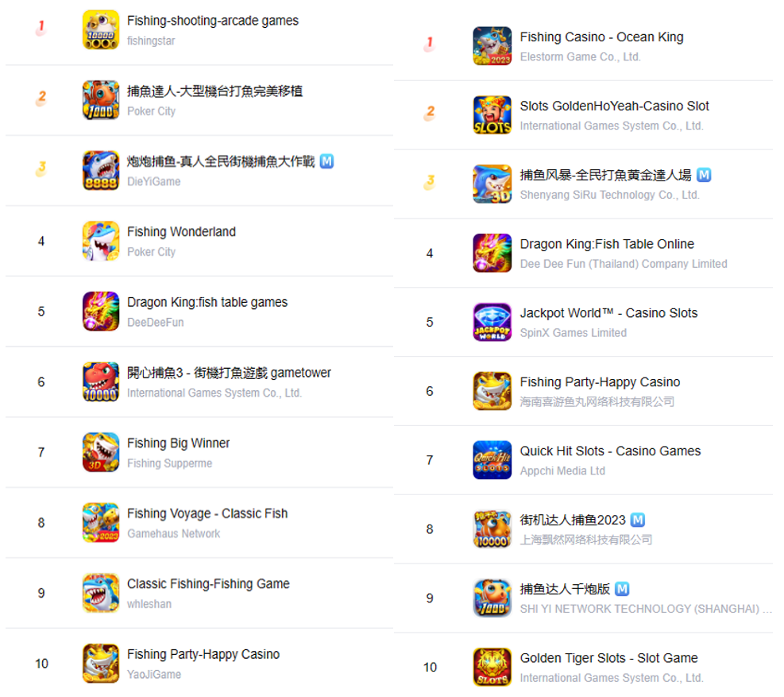
Task: Click the Fishing Big Winner app icon
Action: click(101, 452)
